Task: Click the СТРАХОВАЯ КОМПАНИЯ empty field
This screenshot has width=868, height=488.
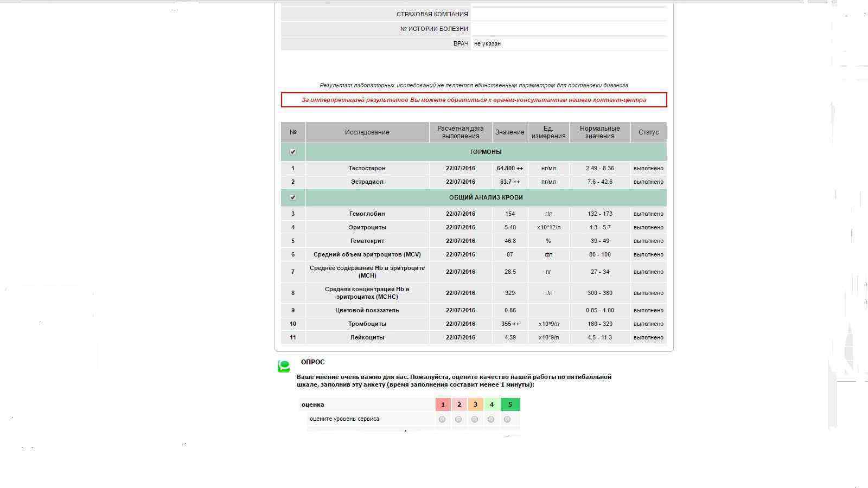Action: pos(569,14)
